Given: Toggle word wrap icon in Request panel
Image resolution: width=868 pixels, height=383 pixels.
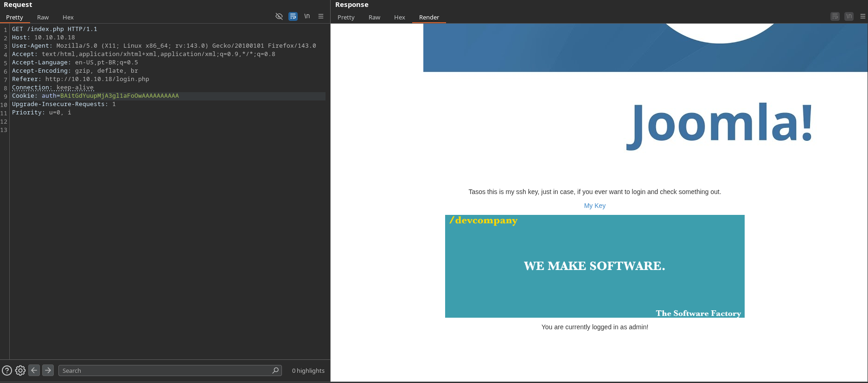Looking at the screenshot, I should (293, 16).
